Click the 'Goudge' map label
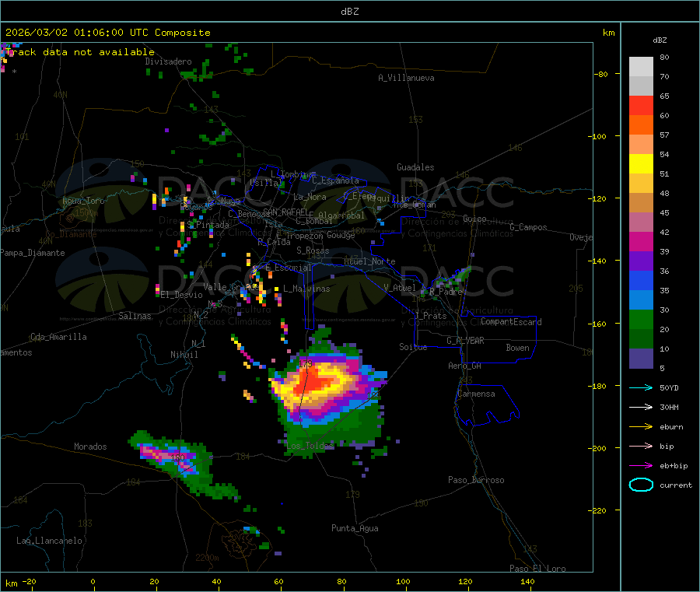 (x=341, y=235)
